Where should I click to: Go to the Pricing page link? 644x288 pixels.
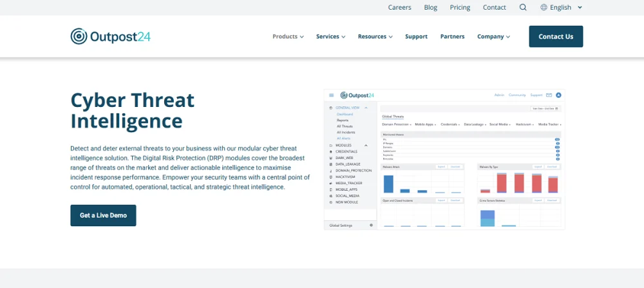460,8
